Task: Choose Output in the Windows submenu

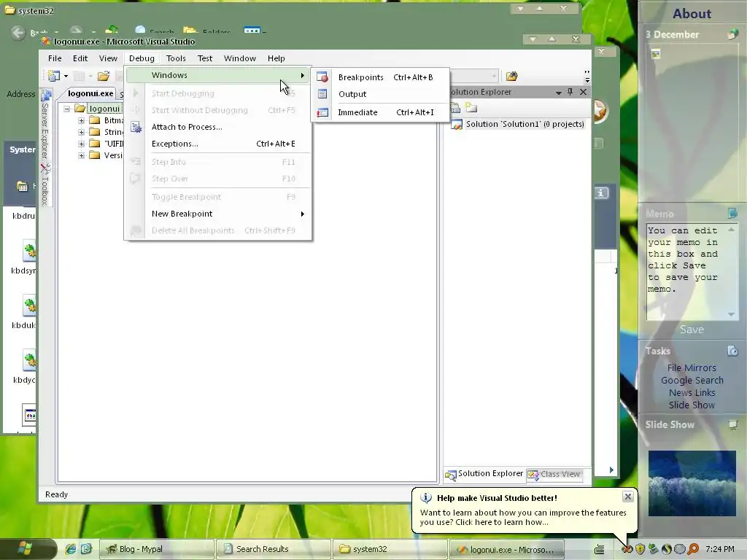Action: point(379,94)
